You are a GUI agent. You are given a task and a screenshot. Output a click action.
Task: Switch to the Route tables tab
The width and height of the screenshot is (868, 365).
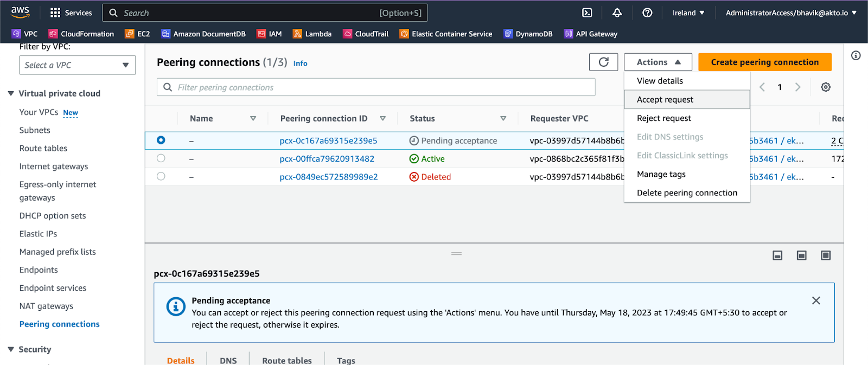(286, 360)
